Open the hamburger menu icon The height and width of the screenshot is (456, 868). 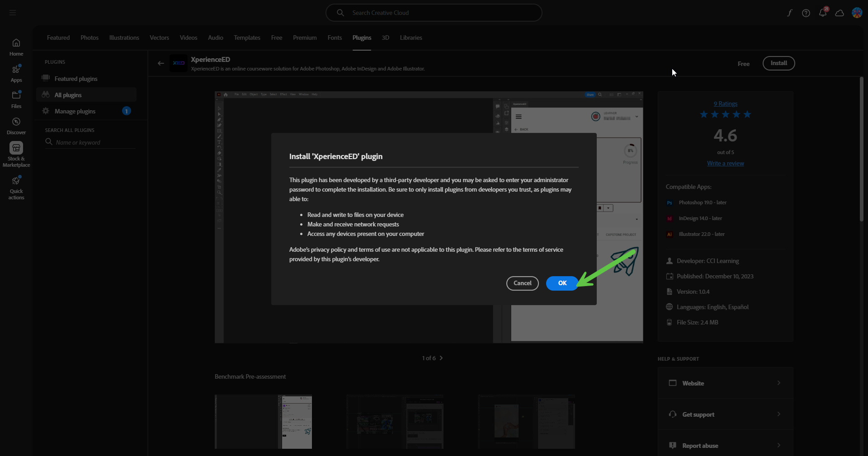pos(13,13)
